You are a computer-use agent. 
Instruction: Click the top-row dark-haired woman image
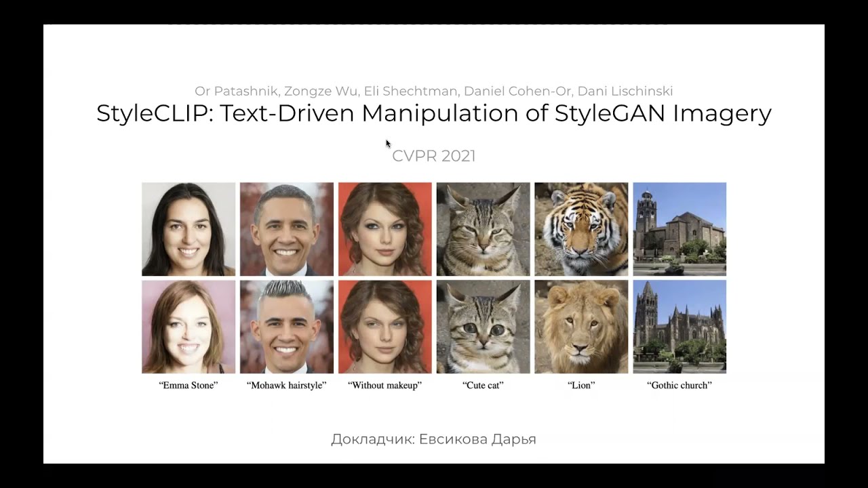click(189, 229)
